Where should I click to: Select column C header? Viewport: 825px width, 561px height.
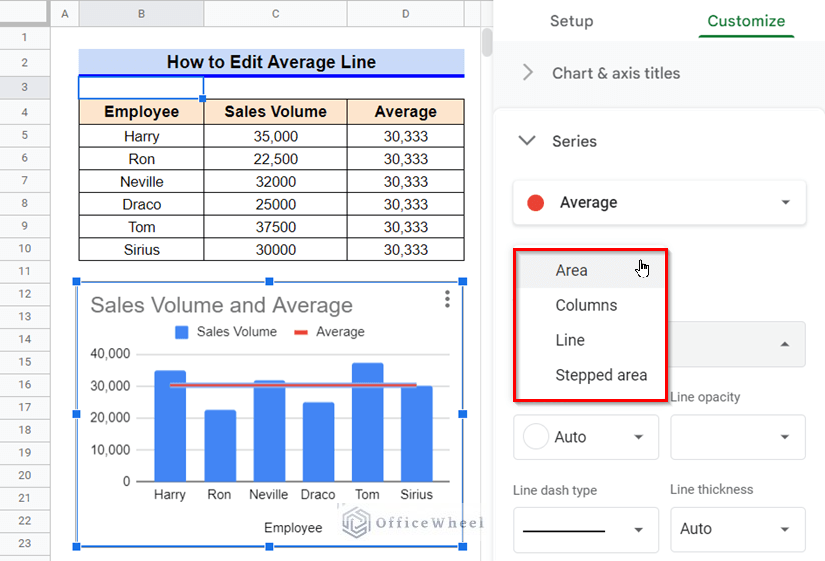point(275,14)
